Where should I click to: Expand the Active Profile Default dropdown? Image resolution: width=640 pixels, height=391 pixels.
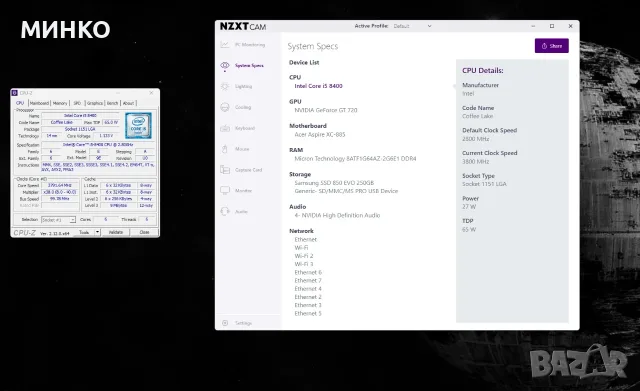(412, 26)
